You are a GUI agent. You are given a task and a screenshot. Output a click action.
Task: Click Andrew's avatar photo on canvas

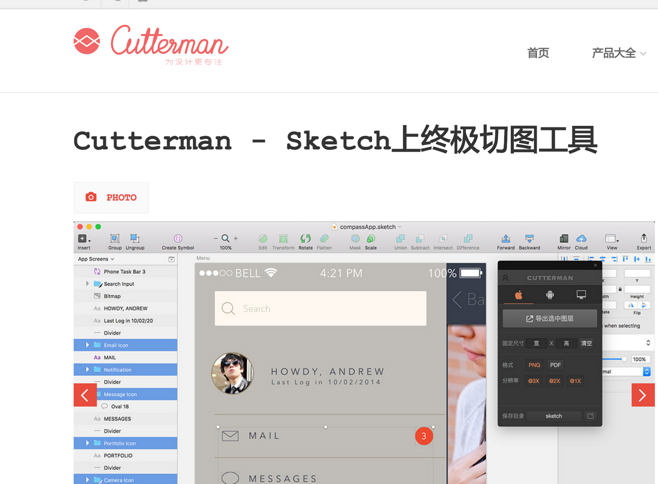click(x=232, y=373)
